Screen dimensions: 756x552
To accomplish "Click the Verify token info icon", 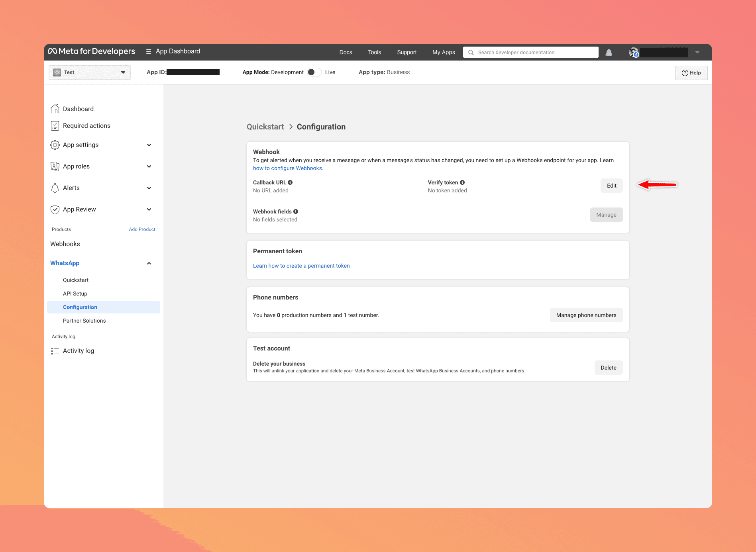I will [x=462, y=182].
